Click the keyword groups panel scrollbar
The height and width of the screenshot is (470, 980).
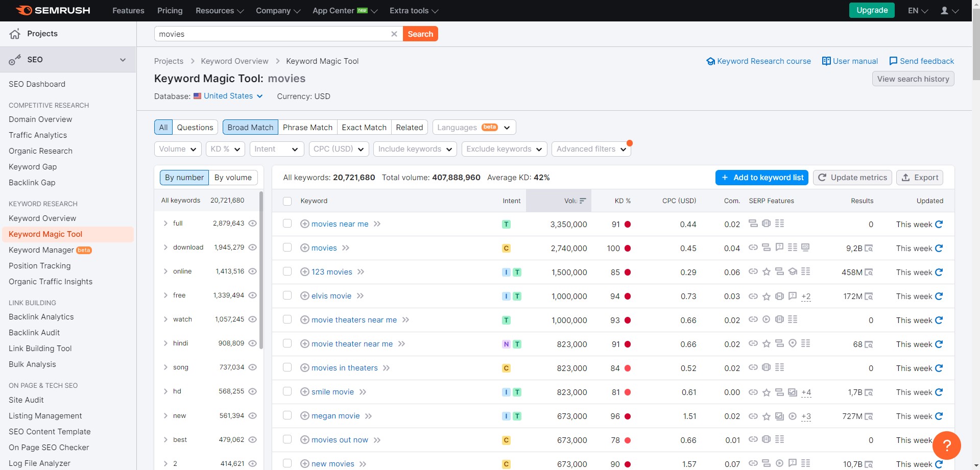[261, 270]
